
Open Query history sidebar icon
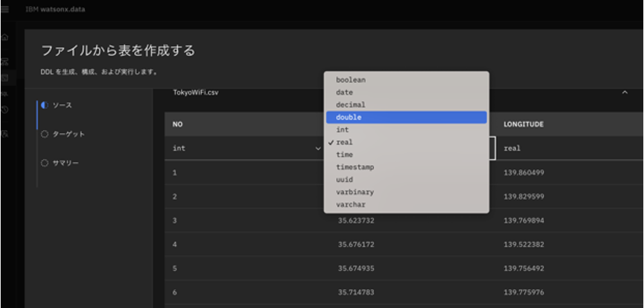click(x=5, y=110)
